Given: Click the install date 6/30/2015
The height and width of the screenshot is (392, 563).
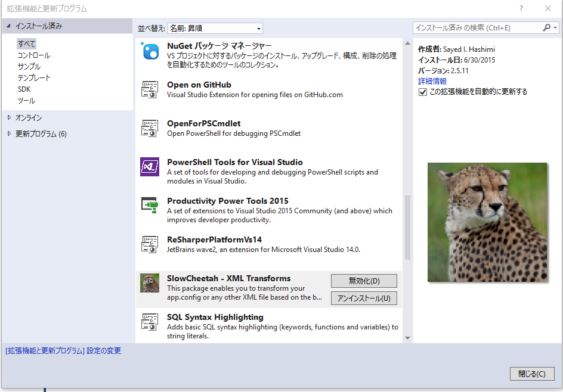Looking at the screenshot, I should [480, 60].
